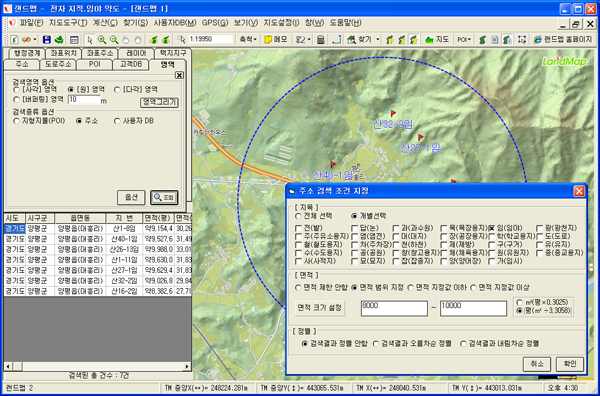Image resolution: width=600 pixels, height=396 pixels.
Task: Click the right scroll arrow of results table
Action: click(187, 366)
